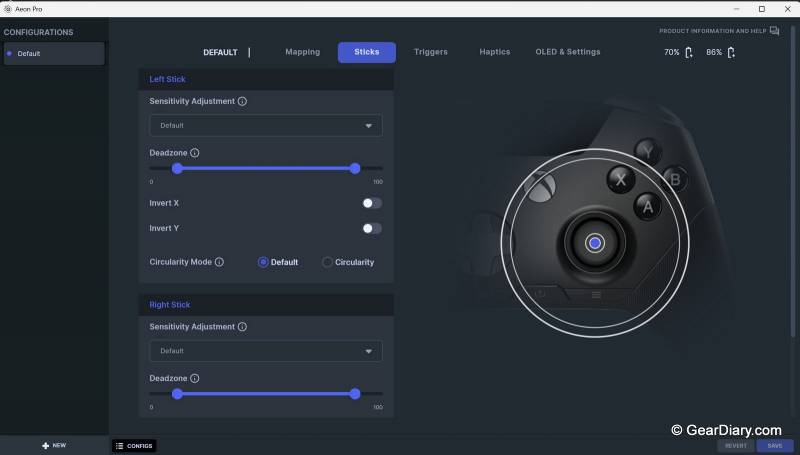800x455 pixels.
Task: Click the menu button on controller image
Action: [596, 295]
